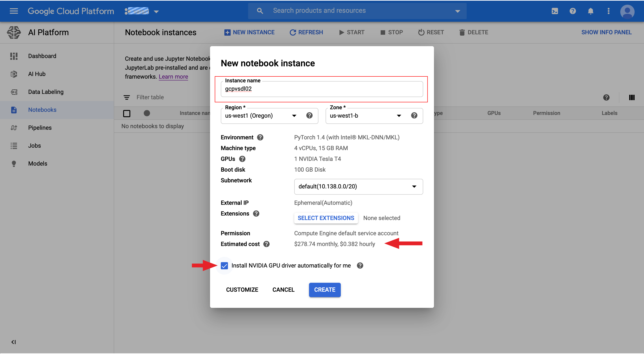Click the Pipelines sidebar icon

click(14, 128)
